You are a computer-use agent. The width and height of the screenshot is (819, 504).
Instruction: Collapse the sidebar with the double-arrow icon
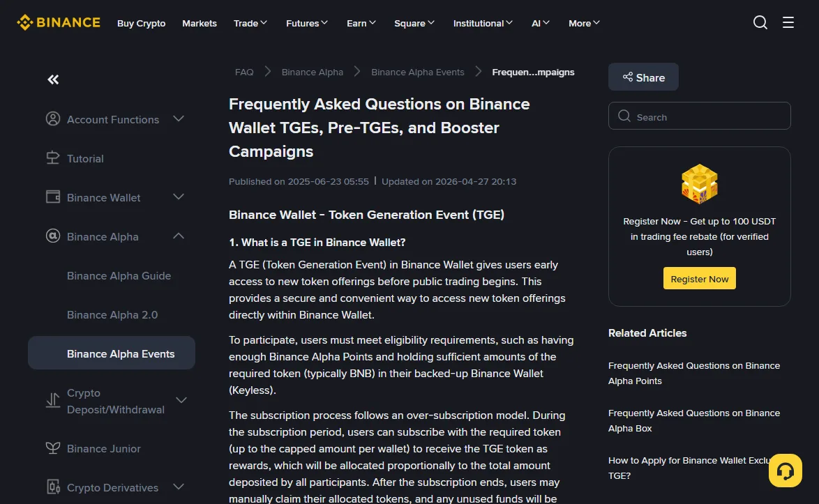click(53, 79)
